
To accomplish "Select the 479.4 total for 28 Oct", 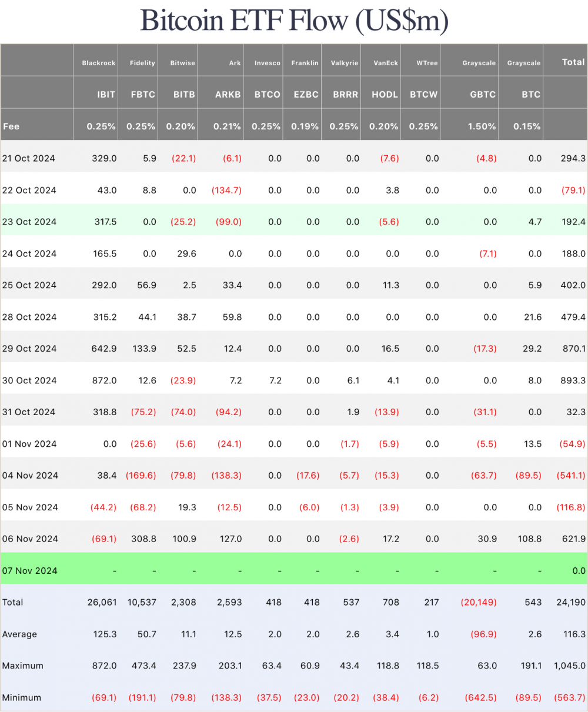I will [x=574, y=317].
